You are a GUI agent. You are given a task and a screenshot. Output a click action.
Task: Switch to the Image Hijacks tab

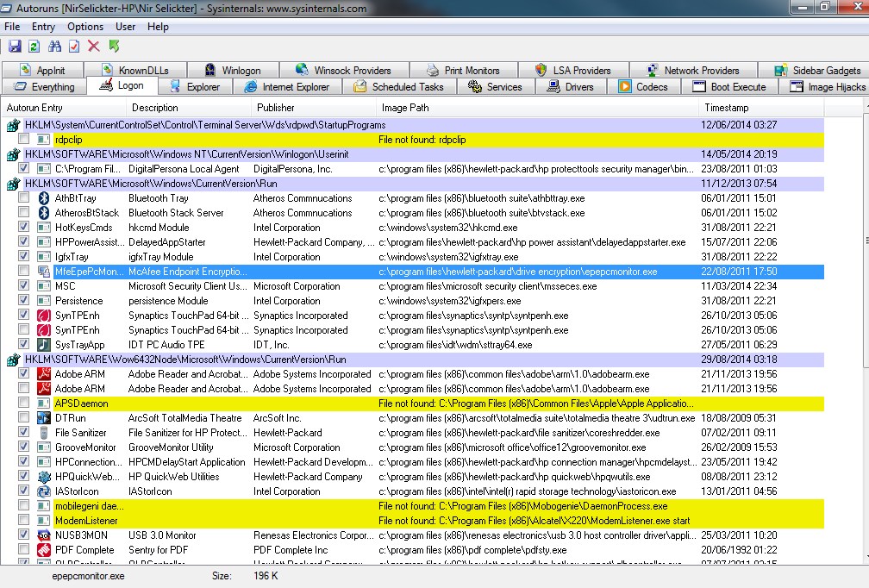(x=824, y=87)
